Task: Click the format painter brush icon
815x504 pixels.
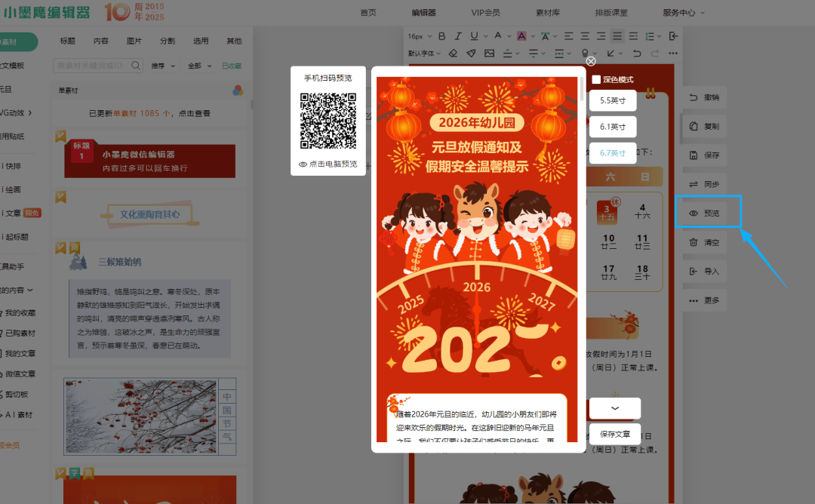Action: pyautogui.click(x=471, y=54)
